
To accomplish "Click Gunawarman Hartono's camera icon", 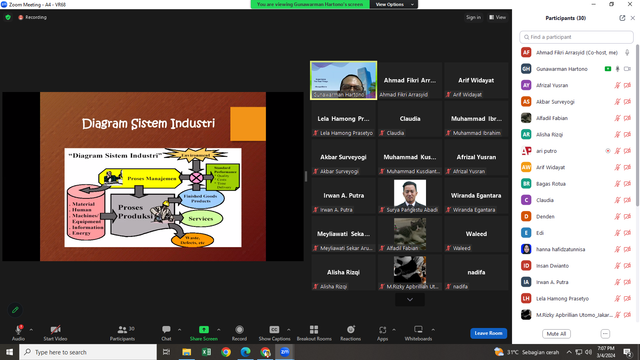I will coord(627,69).
